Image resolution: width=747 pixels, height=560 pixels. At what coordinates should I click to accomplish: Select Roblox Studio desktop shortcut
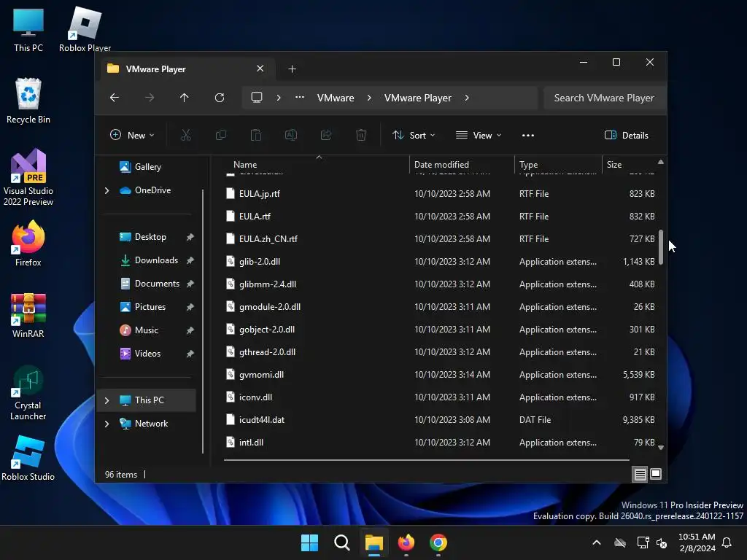coord(28,458)
